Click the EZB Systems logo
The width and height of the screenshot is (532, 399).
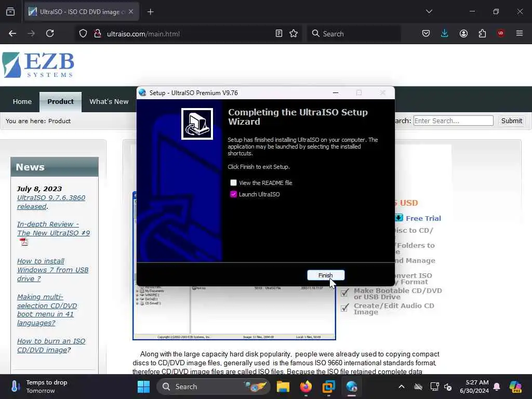pyautogui.click(x=38, y=65)
